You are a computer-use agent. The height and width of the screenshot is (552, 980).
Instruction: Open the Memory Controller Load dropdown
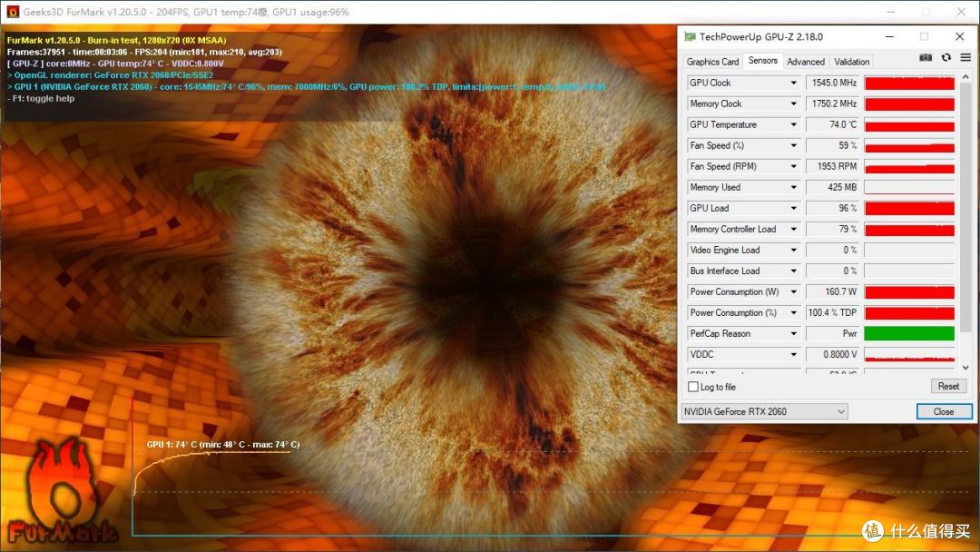(793, 229)
